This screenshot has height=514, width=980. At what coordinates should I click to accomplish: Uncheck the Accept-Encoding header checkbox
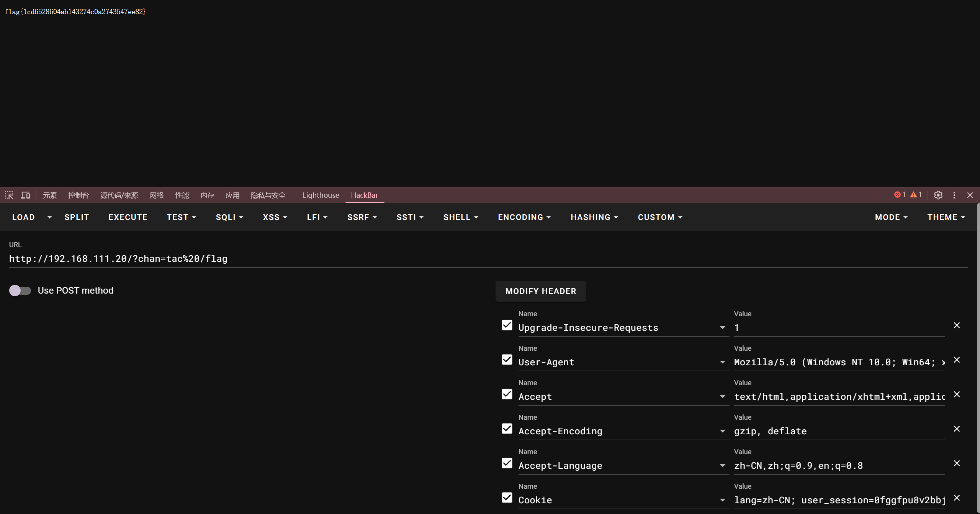[507, 429]
